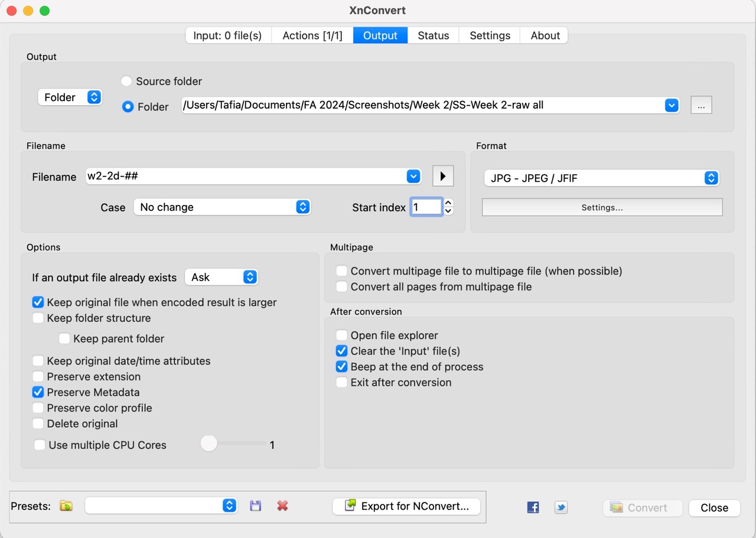The image size is (756, 538).
Task: Click the output folder path text field
Action: (423, 105)
